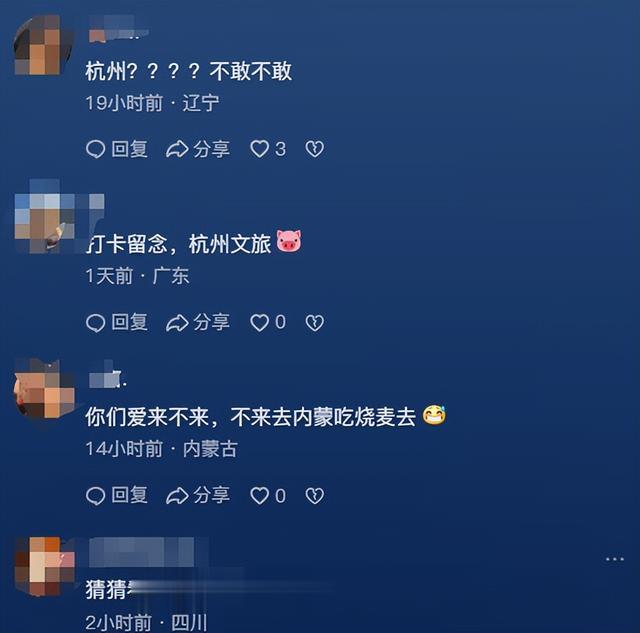This screenshot has width=640, height=633.
Task: Open avatar of the 四川 commenter
Action: (x=44, y=566)
